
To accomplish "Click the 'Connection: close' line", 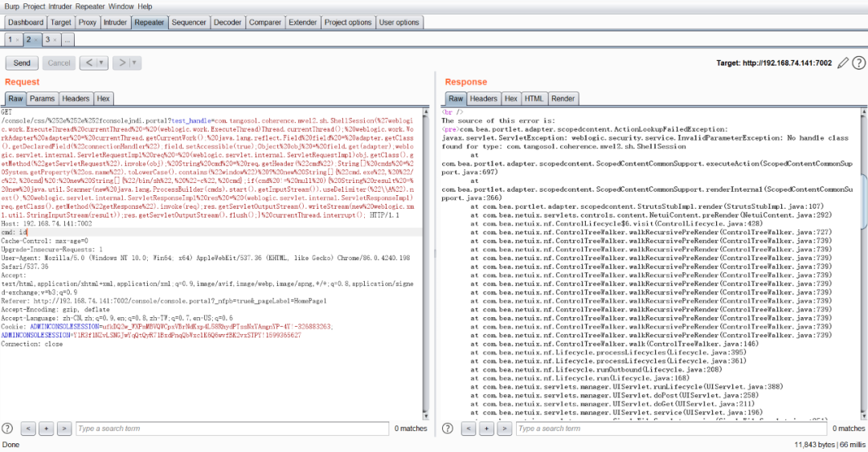I will pyautogui.click(x=31, y=344).
